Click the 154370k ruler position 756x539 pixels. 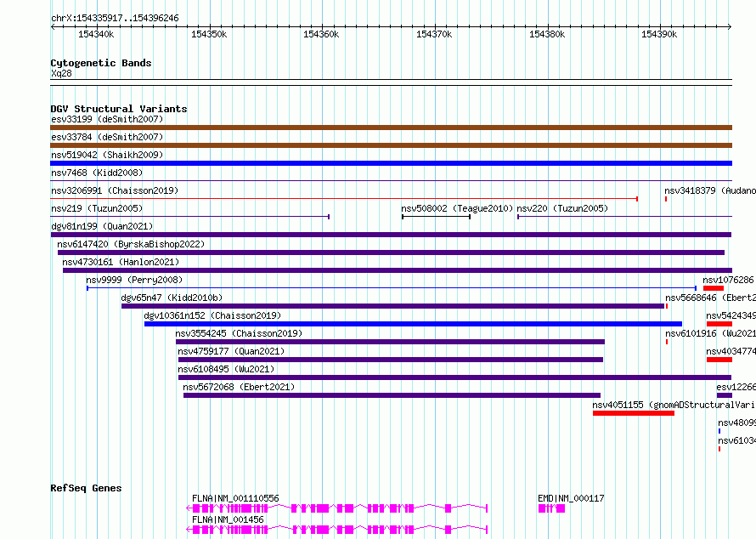(434, 34)
